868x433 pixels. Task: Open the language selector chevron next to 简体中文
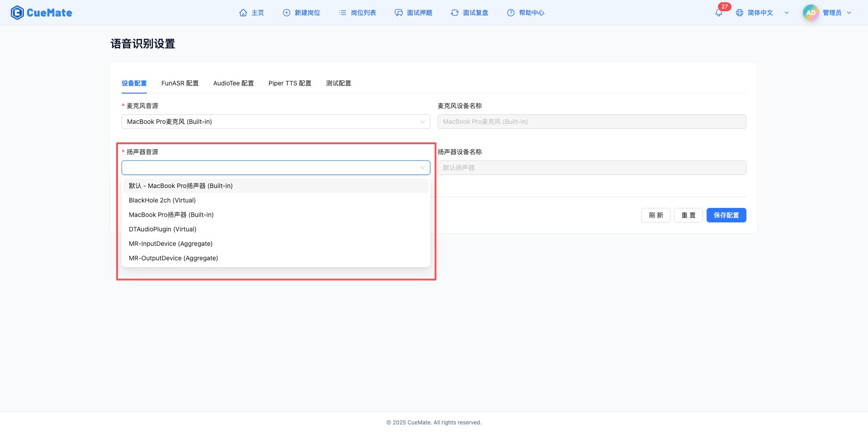coord(787,12)
